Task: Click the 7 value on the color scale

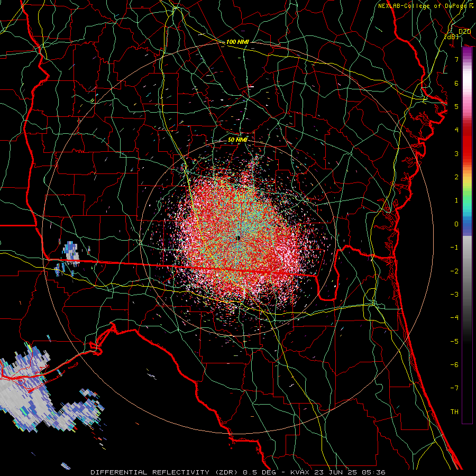Action: click(456, 59)
